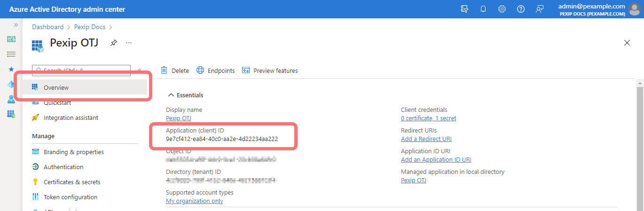The width and height of the screenshot is (644, 211).
Task: Expand the left navigation rail chevron
Action: point(16,24)
